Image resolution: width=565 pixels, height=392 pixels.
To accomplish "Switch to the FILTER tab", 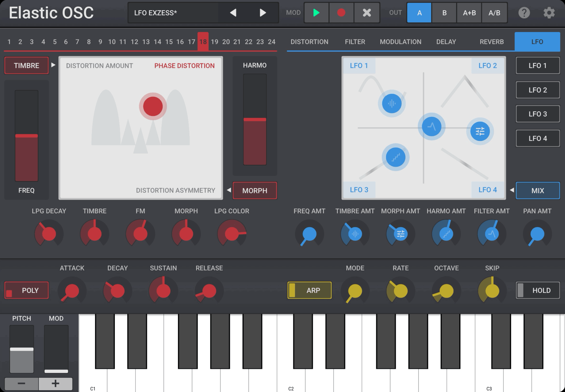I will 355,42.
